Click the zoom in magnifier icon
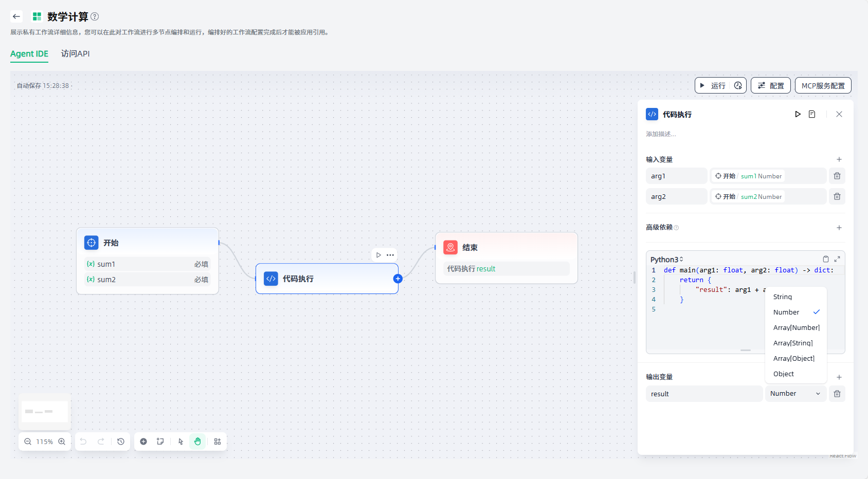This screenshot has width=868, height=479. click(62, 441)
